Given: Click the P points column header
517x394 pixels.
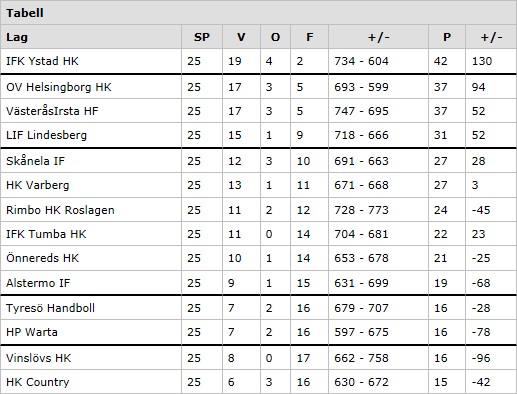Looking at the screenshot, I should (x=447, y=37).
